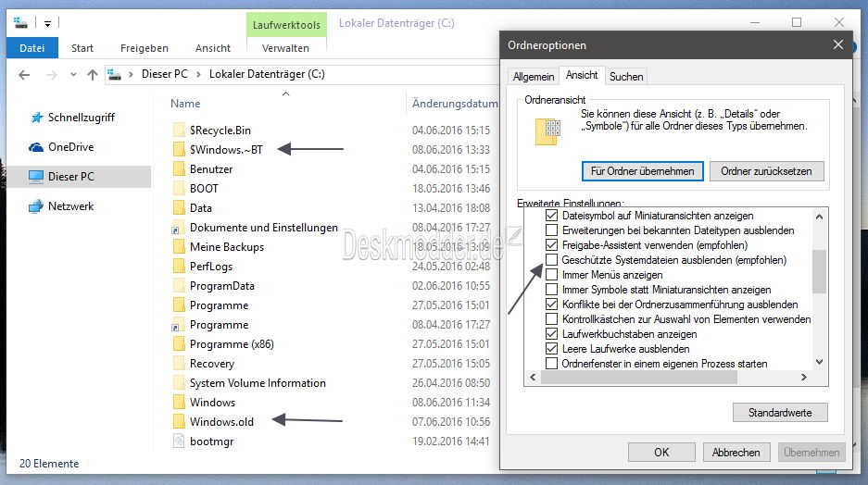
Task: Uncheck Laufwerkbuchstaben anzeigen
Action: click(x=551, y=334)
